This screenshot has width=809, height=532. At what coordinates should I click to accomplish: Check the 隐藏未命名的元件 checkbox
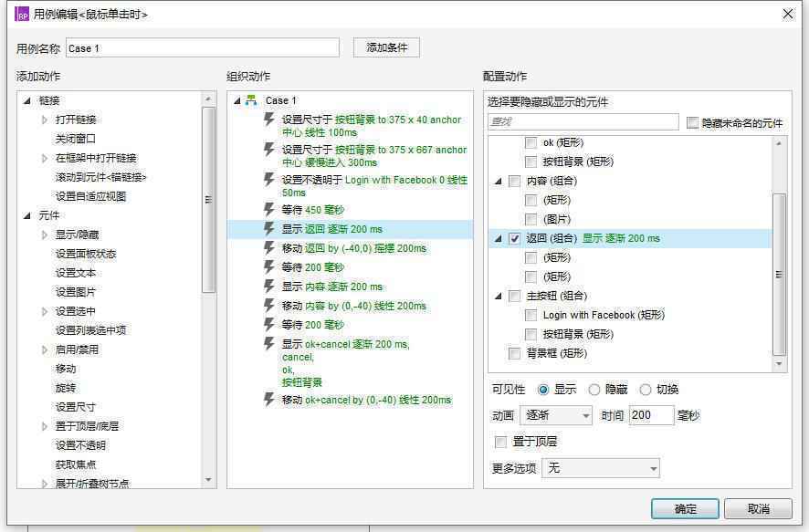pyautogui.click(x=692, y=120)
